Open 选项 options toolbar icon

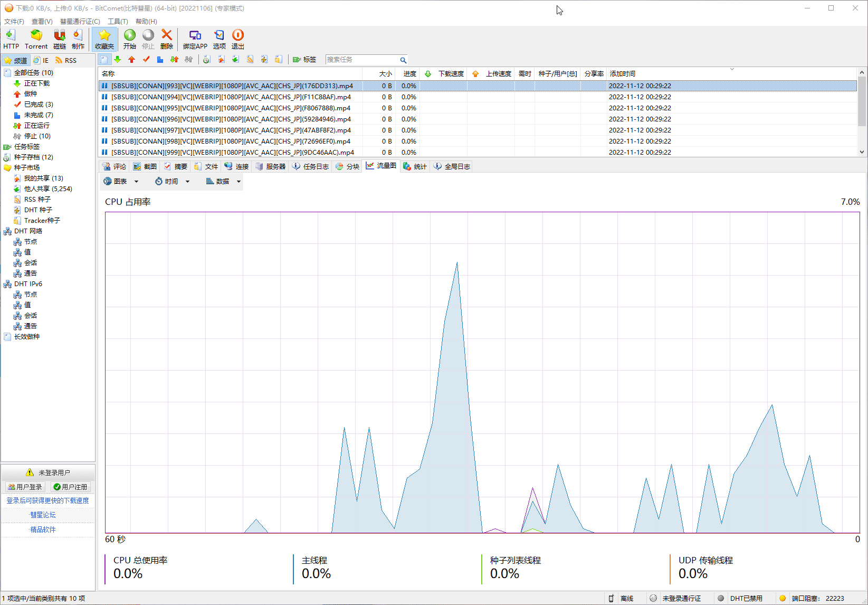point(220,39)
